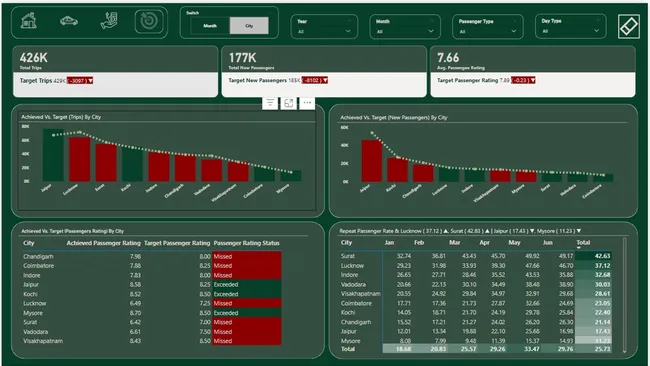Click the Lucknow red bar in trips chart
Screen dimensions: 650x366
[80, 159]
